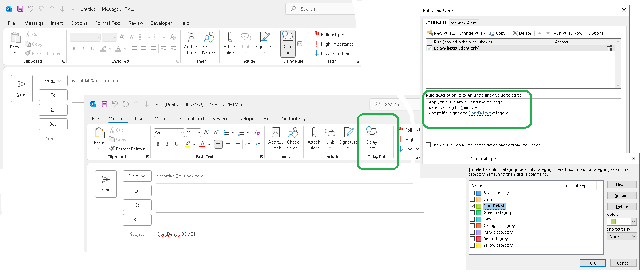Screen dimensions: 644x274
Task: Open Color dropdown in Color Categories dialog
Action: pyautogui.click(x=633, y=222)
